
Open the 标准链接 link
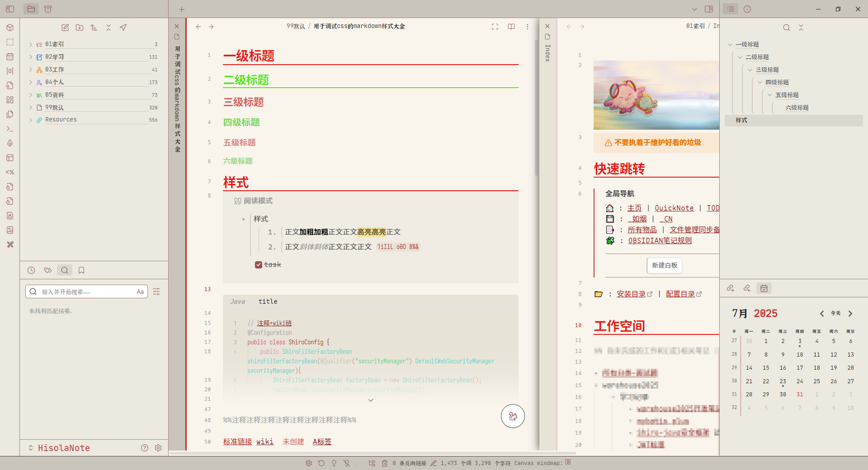coord(237,442)
